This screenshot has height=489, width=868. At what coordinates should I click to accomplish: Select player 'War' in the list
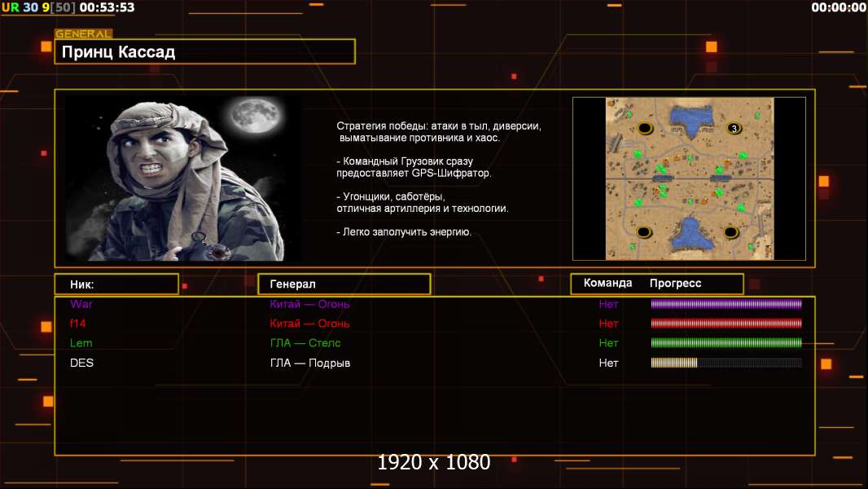coord(82,304)
